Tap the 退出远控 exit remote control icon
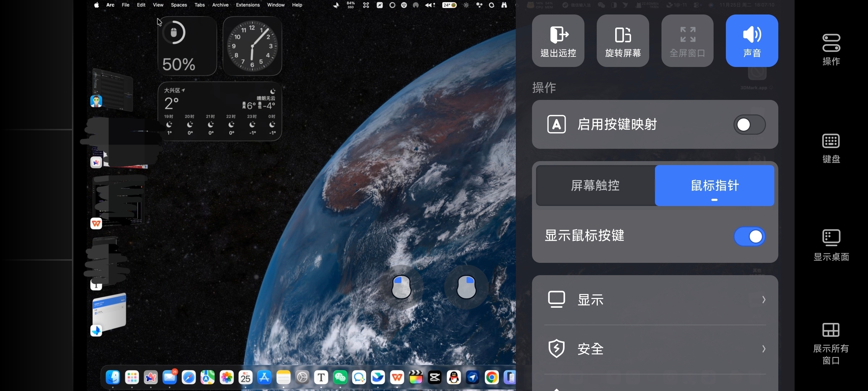868x391 pixels. [558, 41]
